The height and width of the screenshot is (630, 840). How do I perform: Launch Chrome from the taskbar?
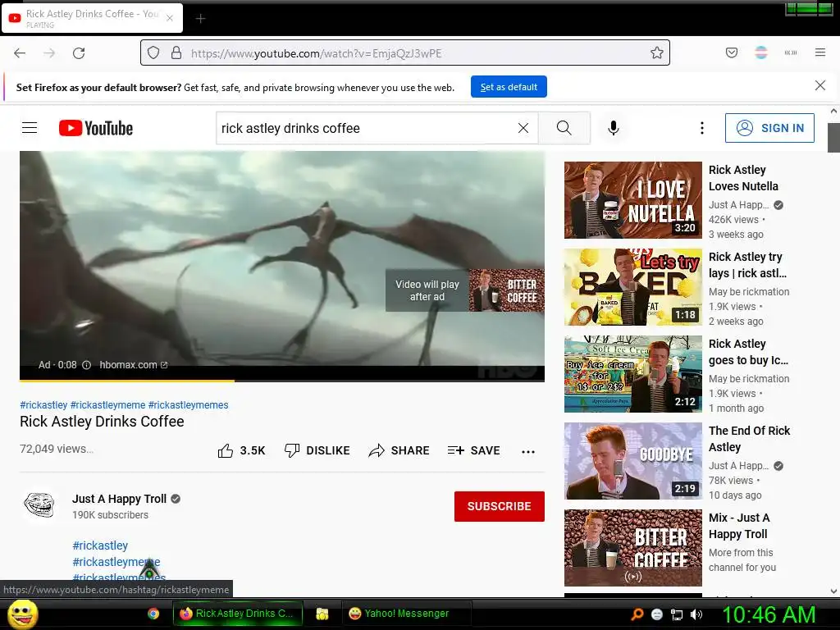pos(153,614)
